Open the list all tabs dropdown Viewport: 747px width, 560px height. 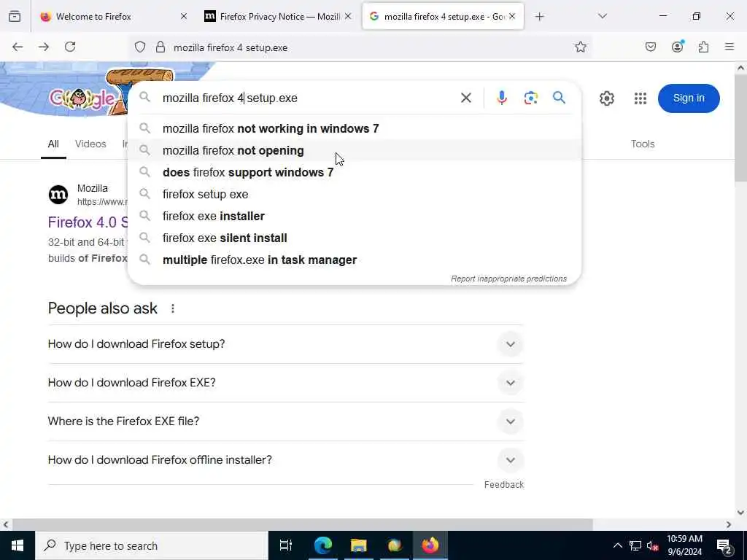[603, 16]
